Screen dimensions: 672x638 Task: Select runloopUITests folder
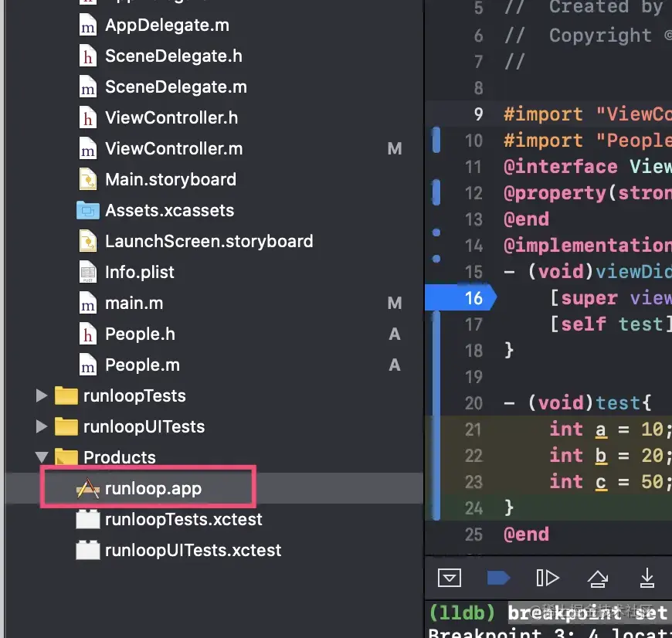click(144, 427)
